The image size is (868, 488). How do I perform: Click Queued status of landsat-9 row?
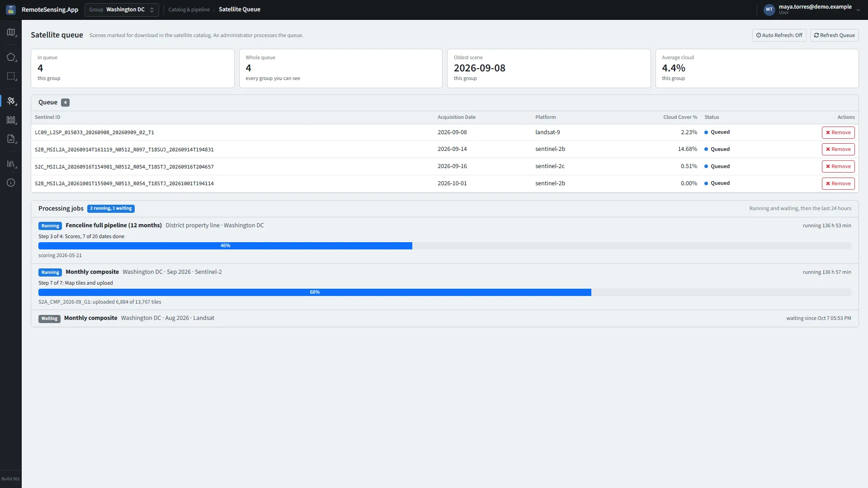click(x=717, y=132)
